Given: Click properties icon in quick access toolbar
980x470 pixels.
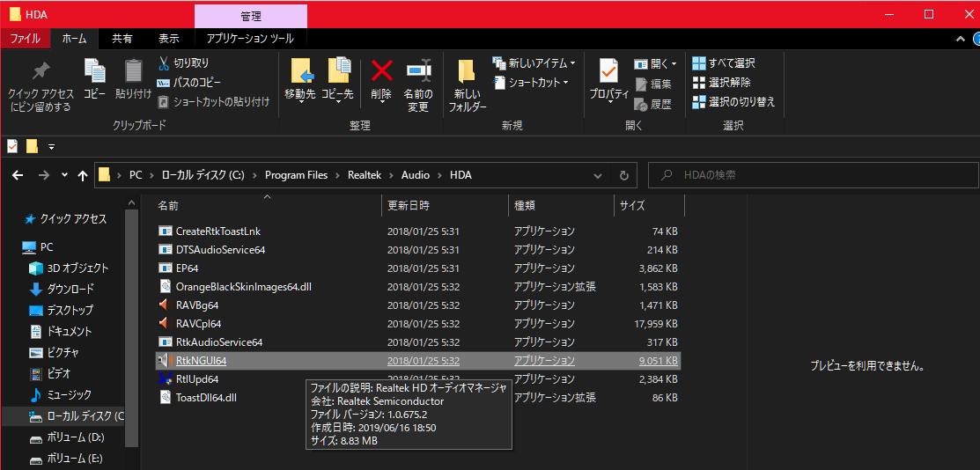Looking at the screenshot, I should tap(11, 146).
